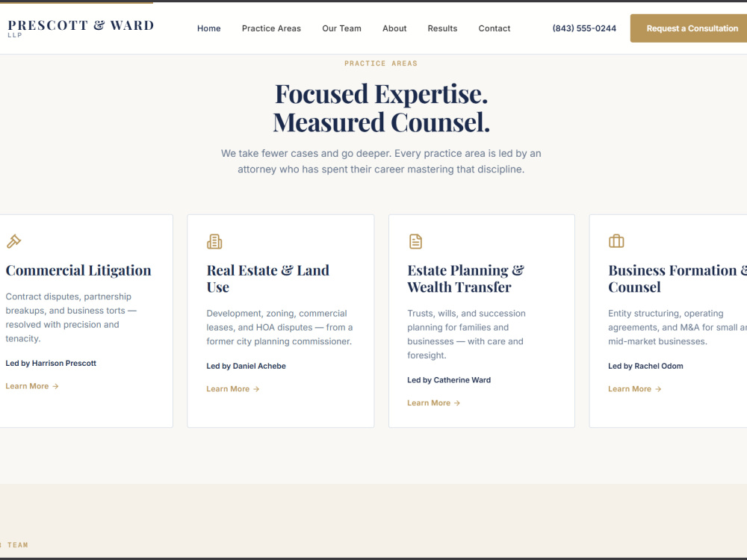Click Learn More under Estate Planning & Wealth Transfer
The image size is (747, 560).
pyautogui.click(x=433, y=403)
